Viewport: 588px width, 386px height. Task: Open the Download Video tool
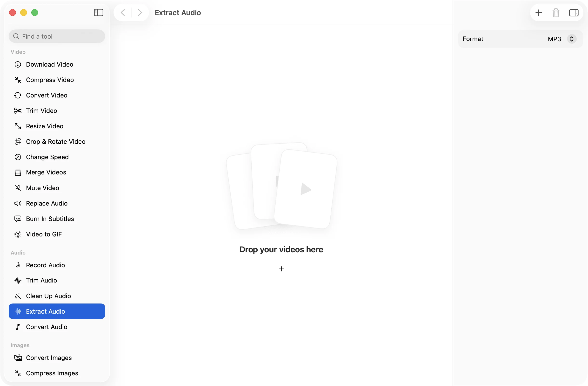(x=57, y=64)
